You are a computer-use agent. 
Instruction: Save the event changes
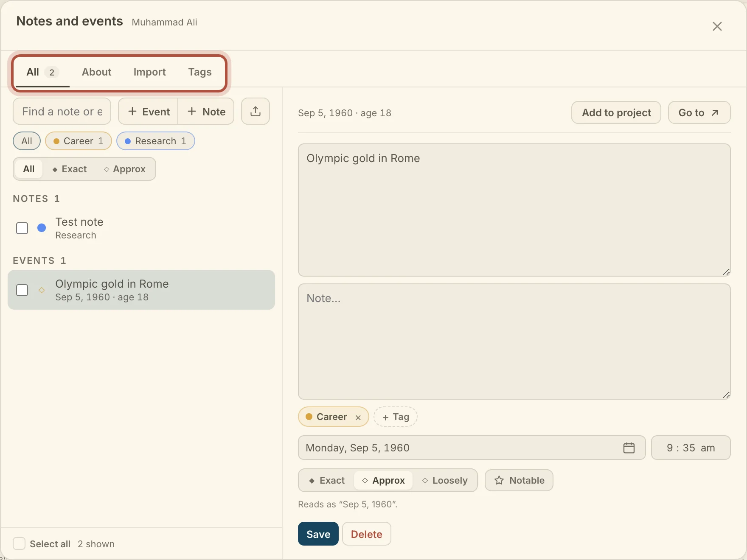coord(318,534)
